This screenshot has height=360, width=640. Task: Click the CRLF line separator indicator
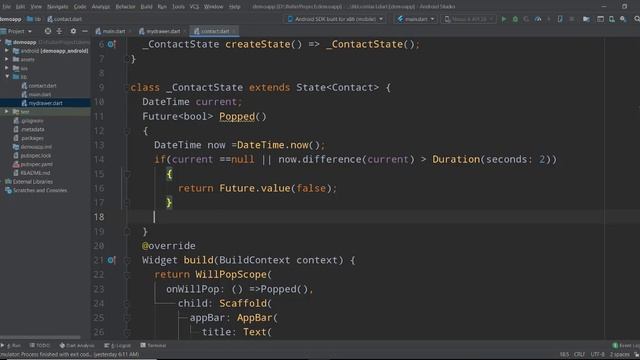[x=579, y=354]
